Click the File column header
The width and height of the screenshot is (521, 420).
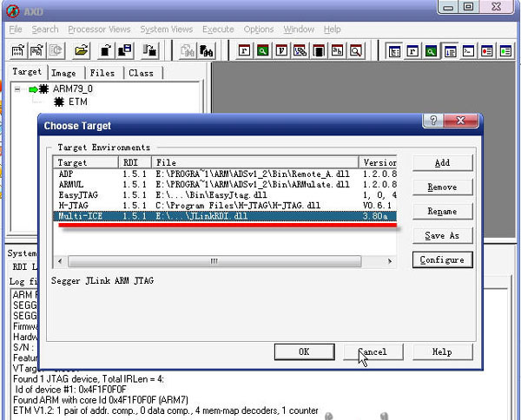coord(254,162)
